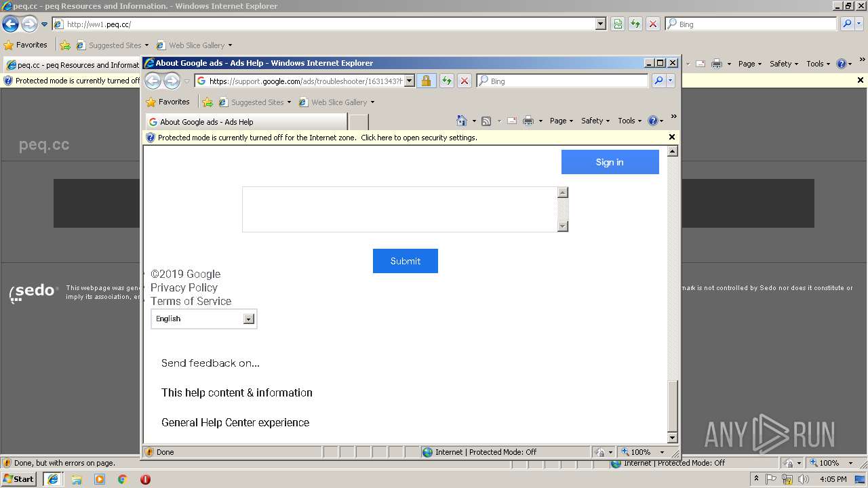This screenshot has height=488, width=868.
Task: Click Back button in Ads Help window
Action: [x=153, y=81]
